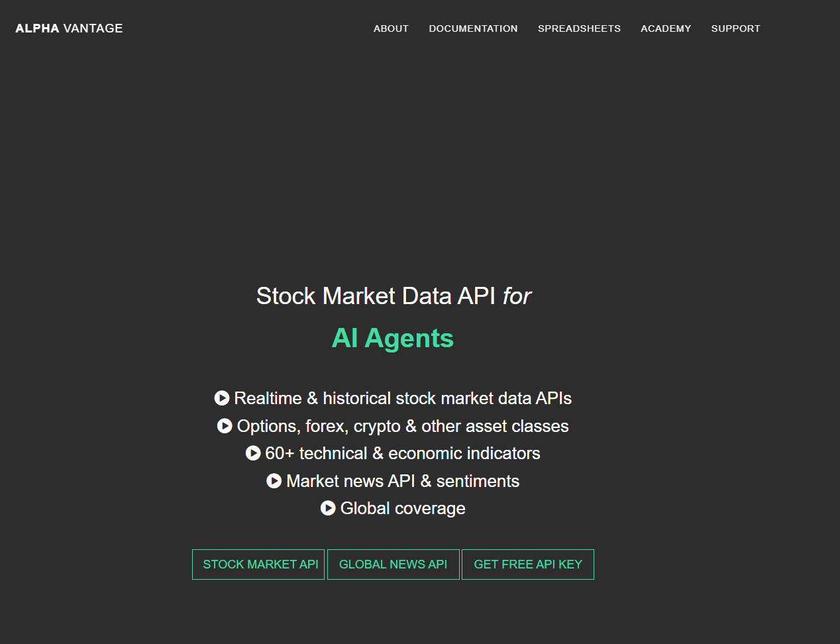840x644 pixels.
Task: Click the play icon beside Realtime stock data bullet
Action: point(223,398)
